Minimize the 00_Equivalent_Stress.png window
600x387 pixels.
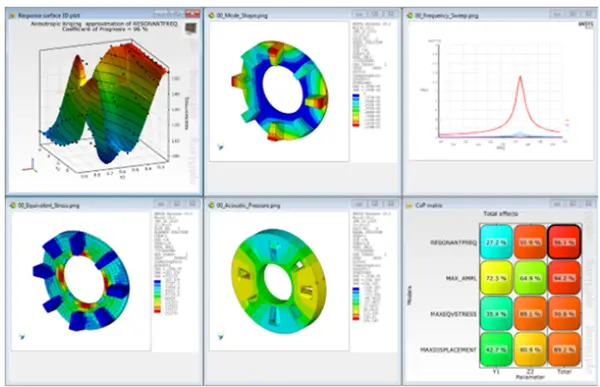click(161, 204)
